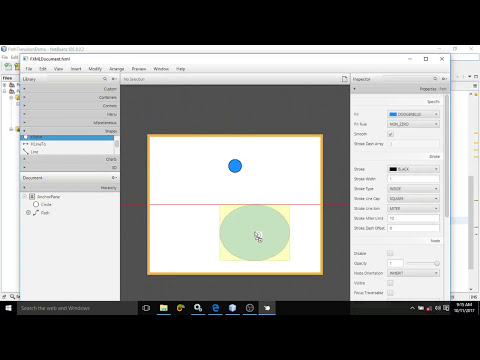The width and height of the screenshot is (480, 360).
Task: Expand the 3D library section
Action: 70,167
